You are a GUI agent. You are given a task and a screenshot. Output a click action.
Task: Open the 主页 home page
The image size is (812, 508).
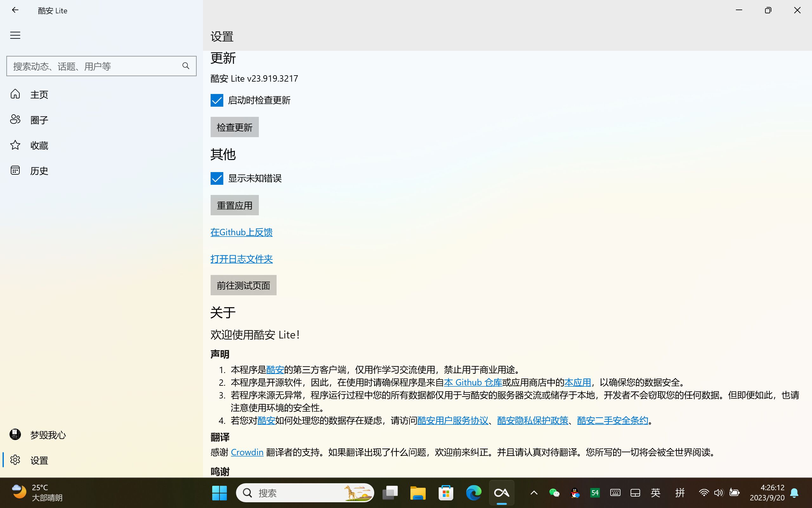(101, 94)
